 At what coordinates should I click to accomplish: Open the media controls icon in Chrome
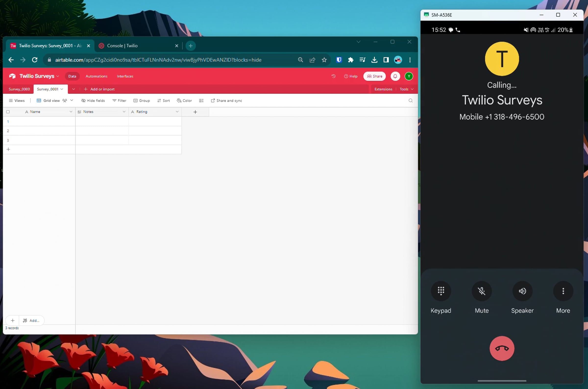click(362, 60)
